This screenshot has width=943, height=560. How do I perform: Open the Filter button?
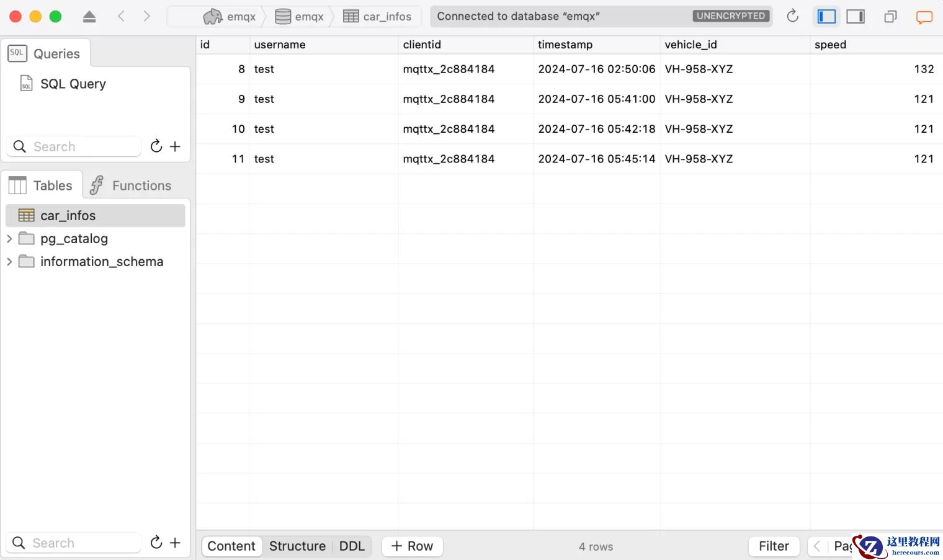point(774,546)
